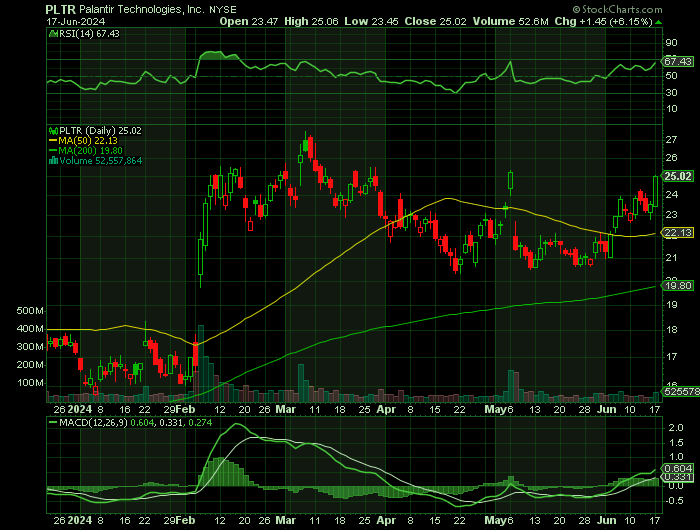Click the 300M volume axis label
The width and height of the screenshot is (700, 530).
(x=30, y=347)
